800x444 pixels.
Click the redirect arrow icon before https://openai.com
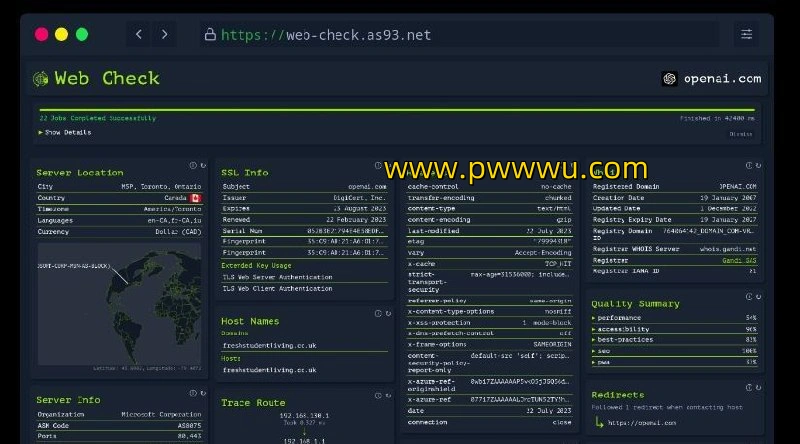pos(599,422)
